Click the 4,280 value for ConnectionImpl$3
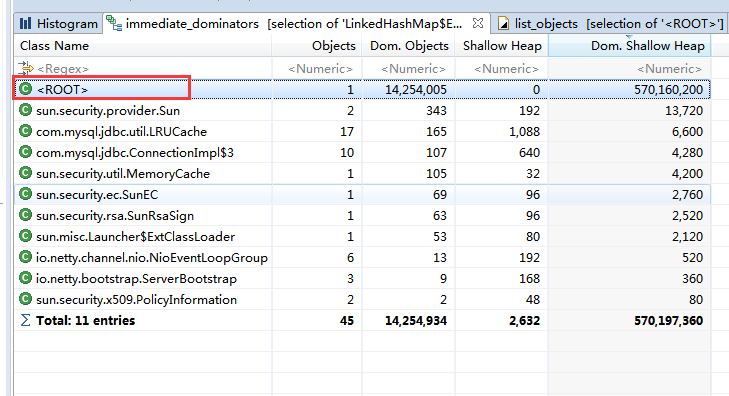The height and width of the screenshot is (396, 729). coord(687,152)
